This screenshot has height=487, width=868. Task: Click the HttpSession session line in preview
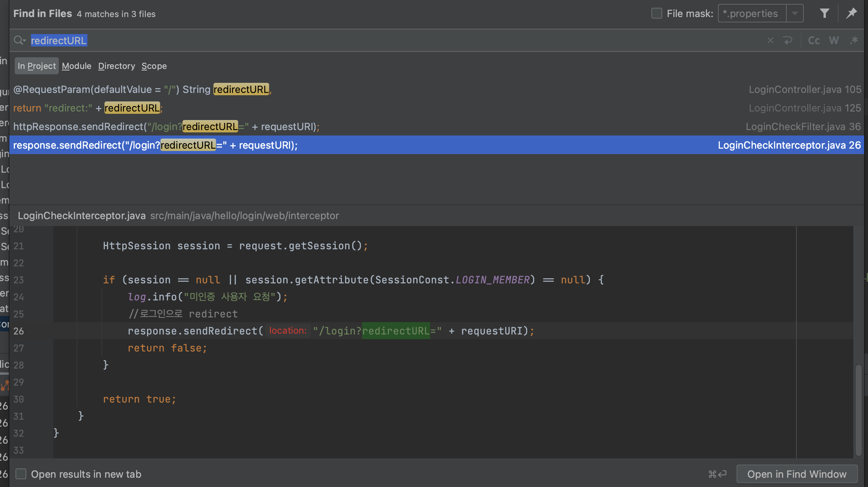[x=236, y=246]
